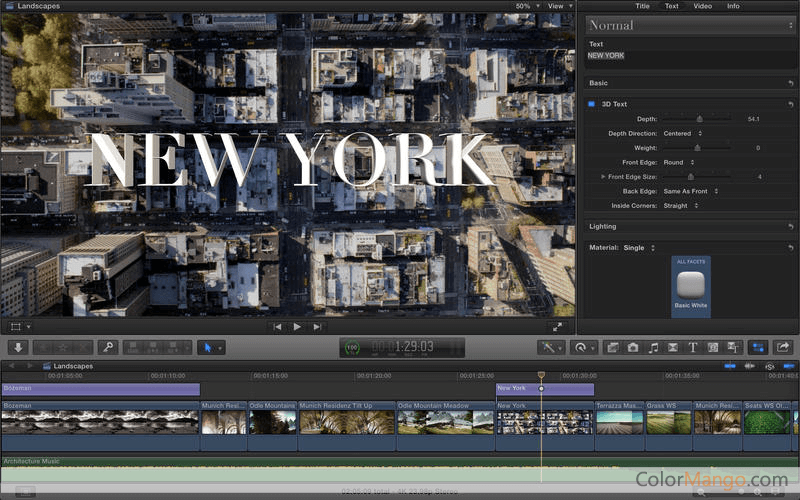Select the New York title clip in the timeline

[545, 389]
